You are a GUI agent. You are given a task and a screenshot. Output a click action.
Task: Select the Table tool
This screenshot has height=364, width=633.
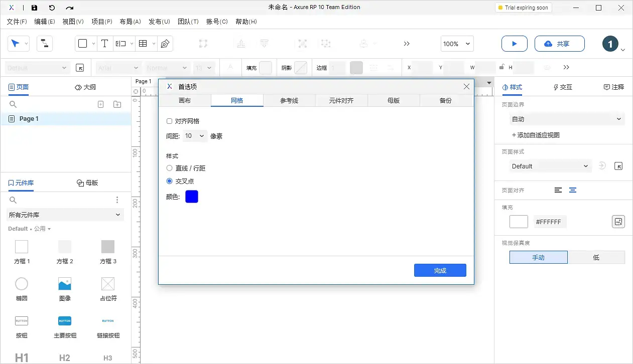142,44
